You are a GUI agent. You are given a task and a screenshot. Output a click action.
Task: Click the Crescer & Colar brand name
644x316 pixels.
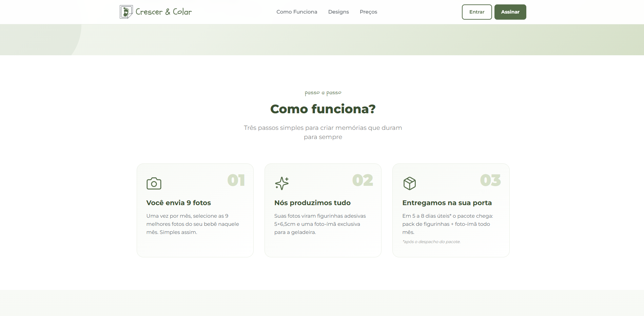[x=164, y=12]
